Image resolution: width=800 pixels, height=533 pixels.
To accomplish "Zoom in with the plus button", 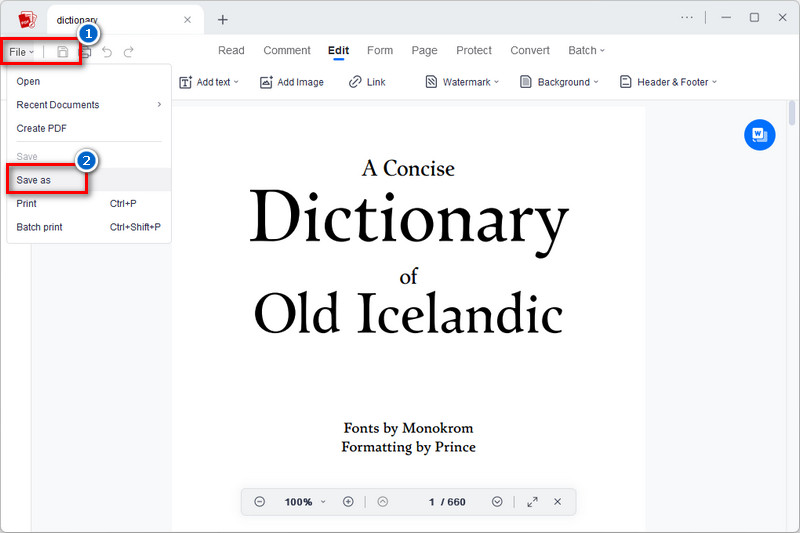I will [x=348, y=502].
